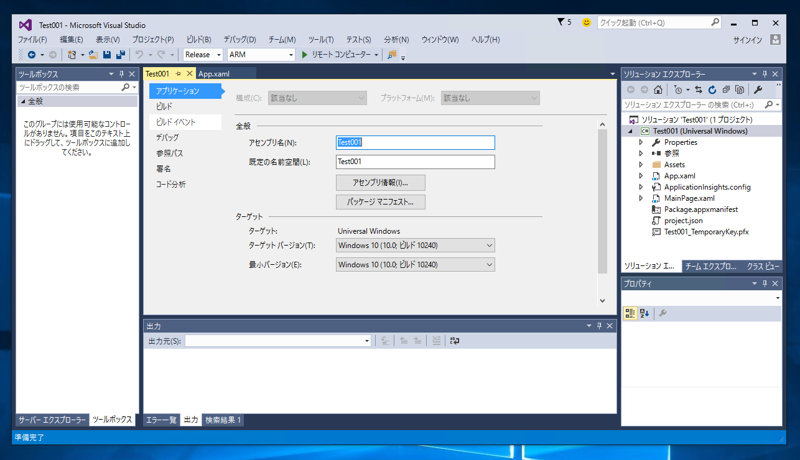Open the ARM platform dropdown
This screenshot has width=800, height=460.
tap(261, 55)
